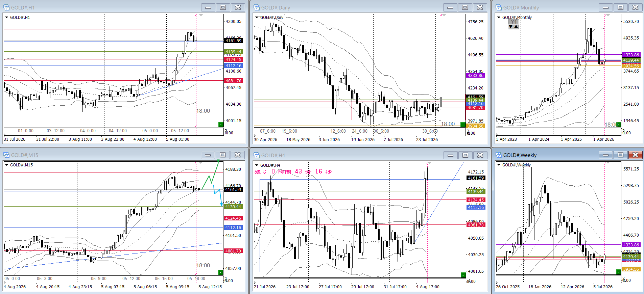Click the GOLD#,M15 window title icon
This screenshot has width=644, height=294.
click(x=6, y=155)
